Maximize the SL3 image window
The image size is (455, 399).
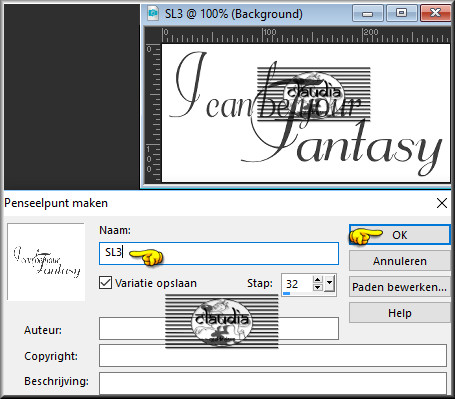tap(401, 14)
